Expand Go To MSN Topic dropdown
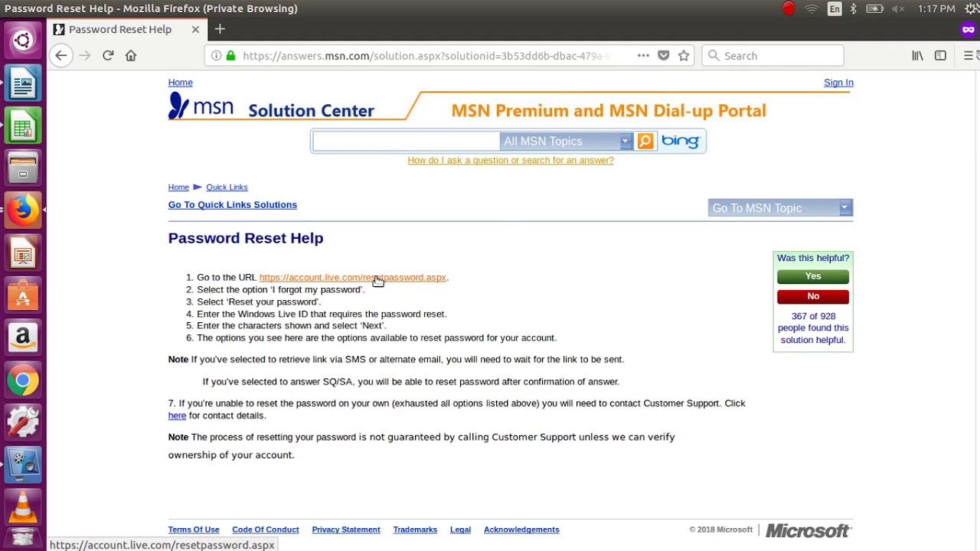Screen dimensions: 980x551 pos(780,207)
